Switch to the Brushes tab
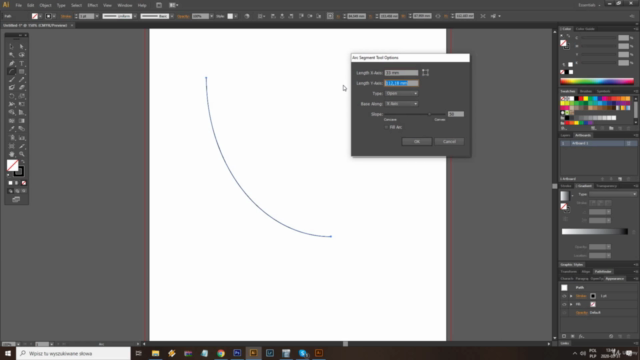Image resolution: width=640 pixels, height=360 pixels. (x=585, y=91)
